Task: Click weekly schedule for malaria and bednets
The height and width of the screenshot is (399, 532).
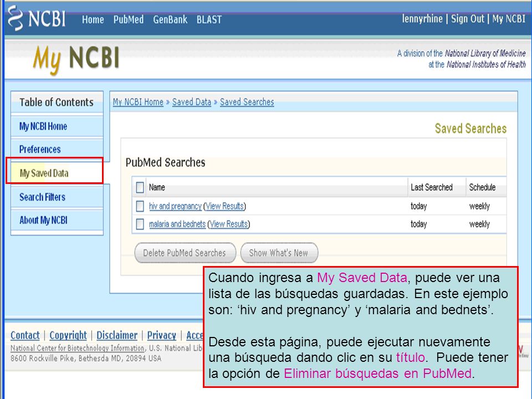Action: (x=479, y=224)
